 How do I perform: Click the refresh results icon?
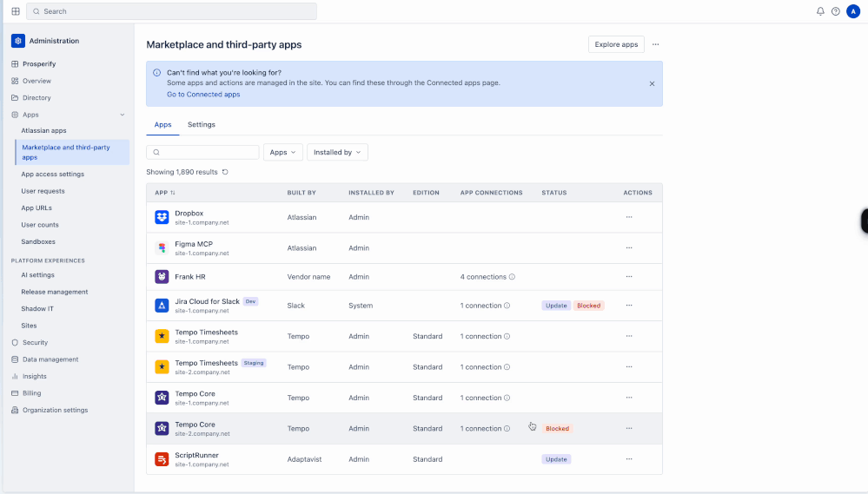(225, 172)
